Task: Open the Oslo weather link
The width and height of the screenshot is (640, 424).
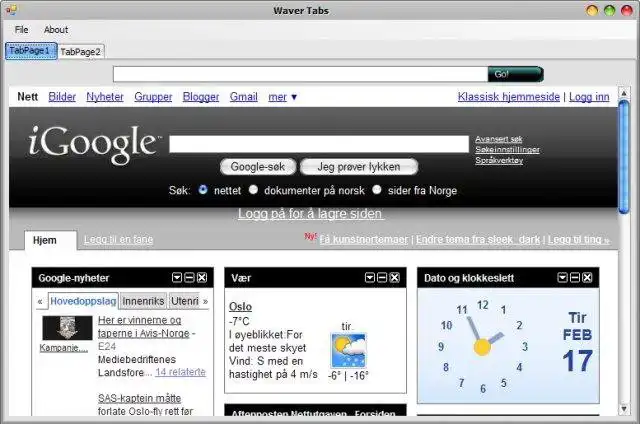Action: point(240,306)
